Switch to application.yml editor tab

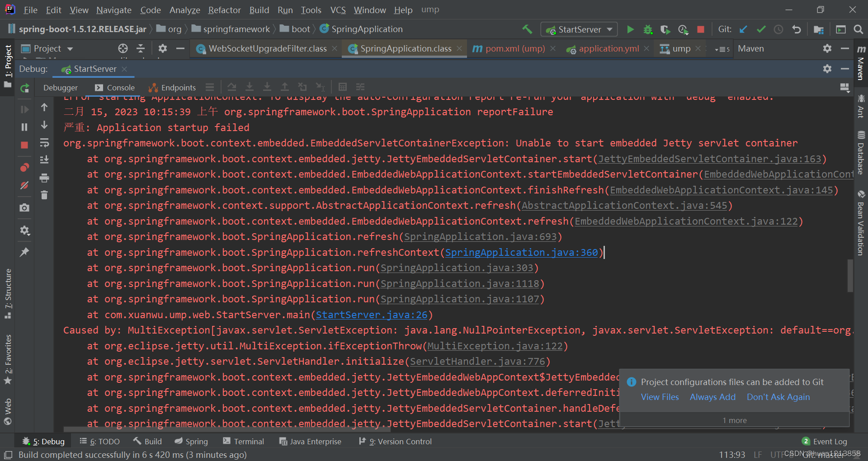[x=609, y=48]
